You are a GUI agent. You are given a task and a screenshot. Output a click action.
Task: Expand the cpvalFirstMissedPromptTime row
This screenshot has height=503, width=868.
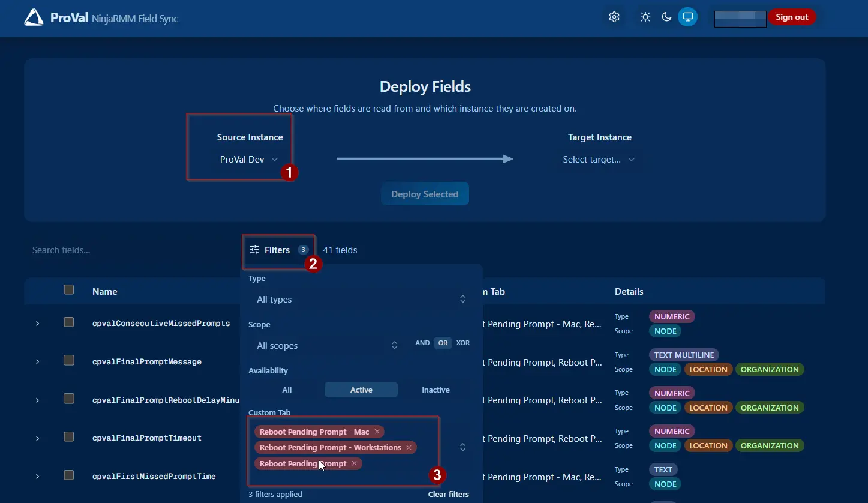point(37,477)
